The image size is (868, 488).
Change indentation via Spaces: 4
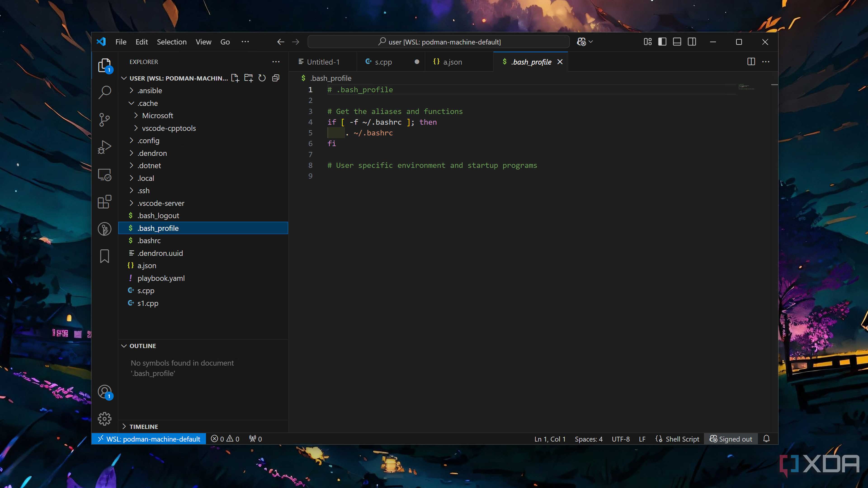click(x=588, y=439)
